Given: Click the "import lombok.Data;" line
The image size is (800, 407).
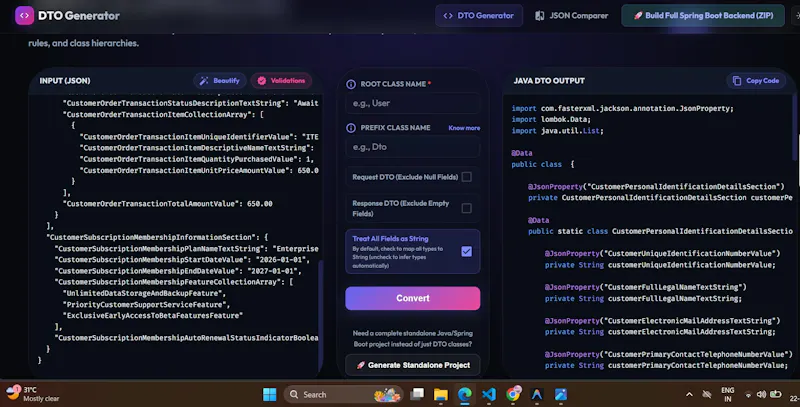Looking at the screenshot, I should 551,119.
